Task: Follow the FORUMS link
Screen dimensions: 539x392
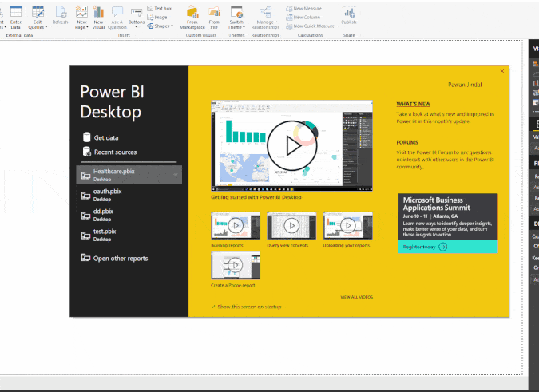Action: tap(407, 142)
